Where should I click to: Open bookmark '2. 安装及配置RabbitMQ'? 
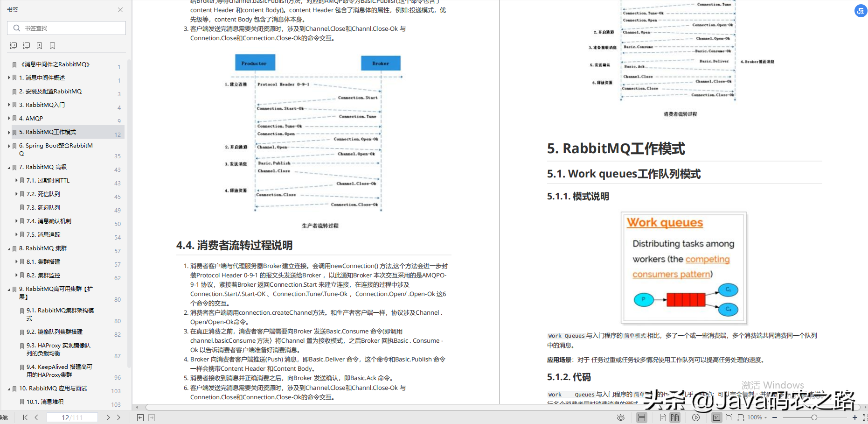point(50,92)
